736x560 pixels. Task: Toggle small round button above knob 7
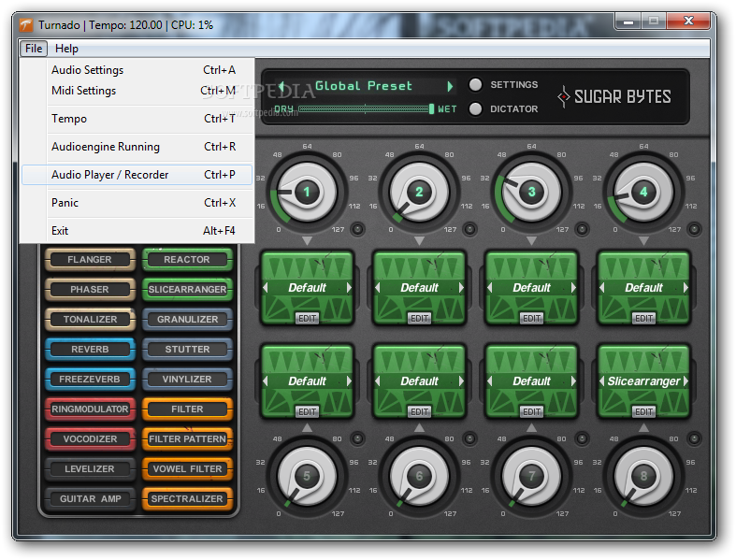point(582,438)
